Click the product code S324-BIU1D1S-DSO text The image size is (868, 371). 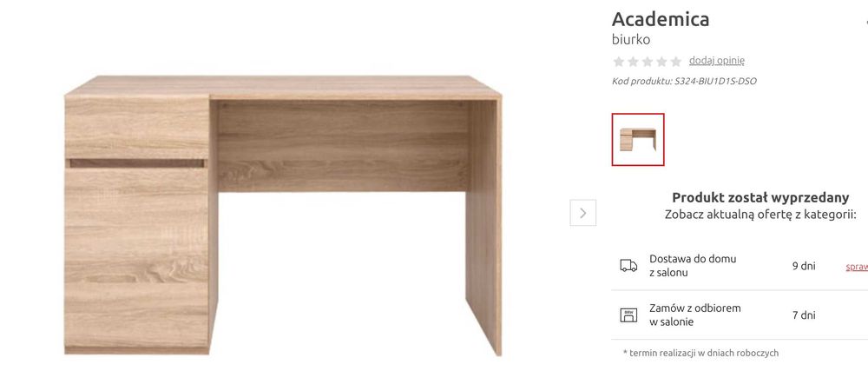[x=684, y=81]
